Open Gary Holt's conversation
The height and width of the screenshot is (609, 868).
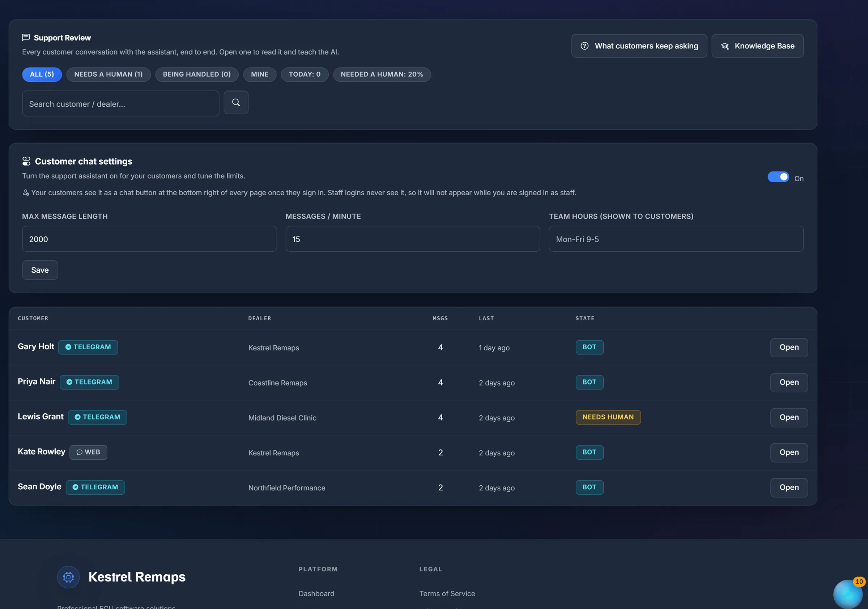789,347
